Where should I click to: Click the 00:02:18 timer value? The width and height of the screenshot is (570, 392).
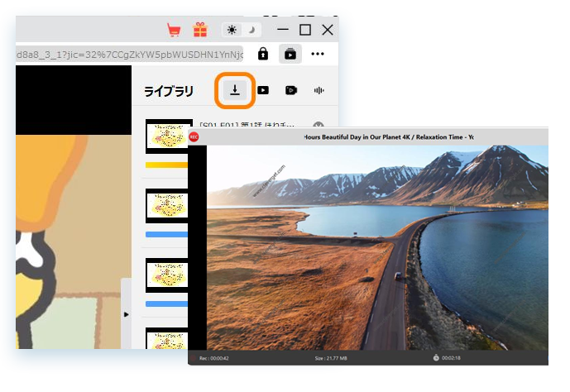point(451,358)
